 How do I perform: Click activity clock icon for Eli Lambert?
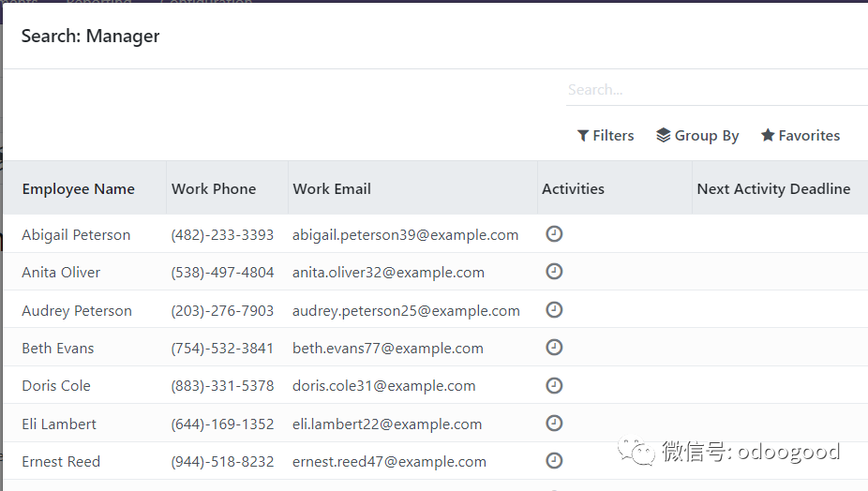pos(554,423)
